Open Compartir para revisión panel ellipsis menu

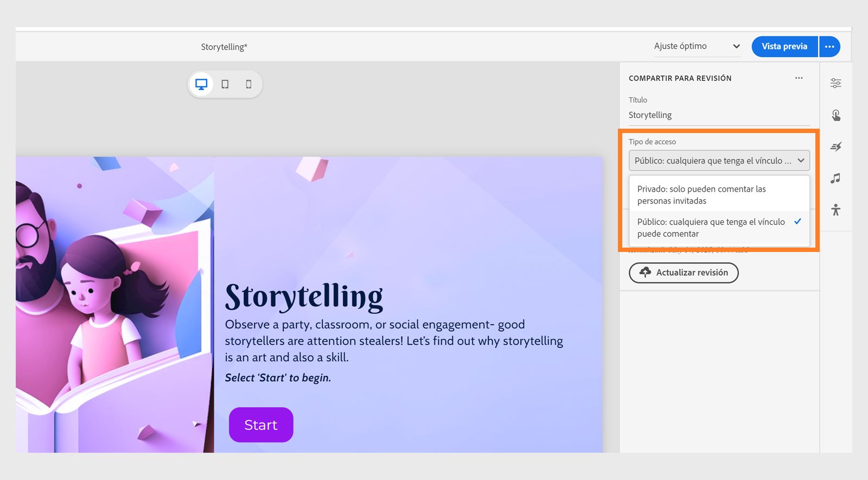[x=799, y=78]
